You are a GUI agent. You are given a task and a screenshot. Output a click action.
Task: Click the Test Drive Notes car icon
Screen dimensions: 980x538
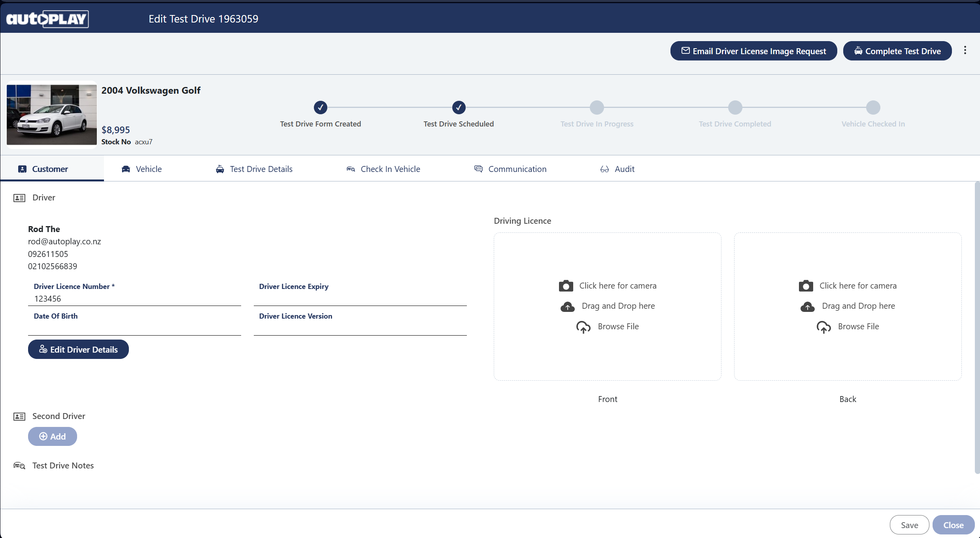(x=19, y=466)
